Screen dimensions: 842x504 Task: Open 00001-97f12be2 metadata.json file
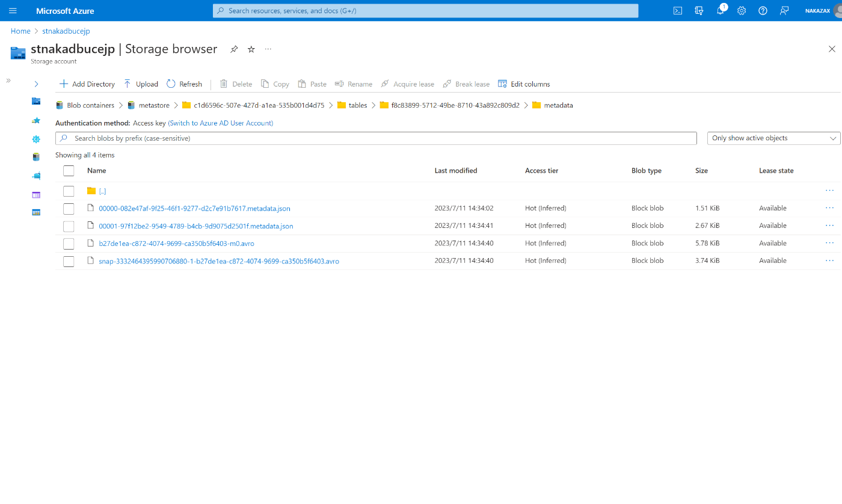point(196,226)
